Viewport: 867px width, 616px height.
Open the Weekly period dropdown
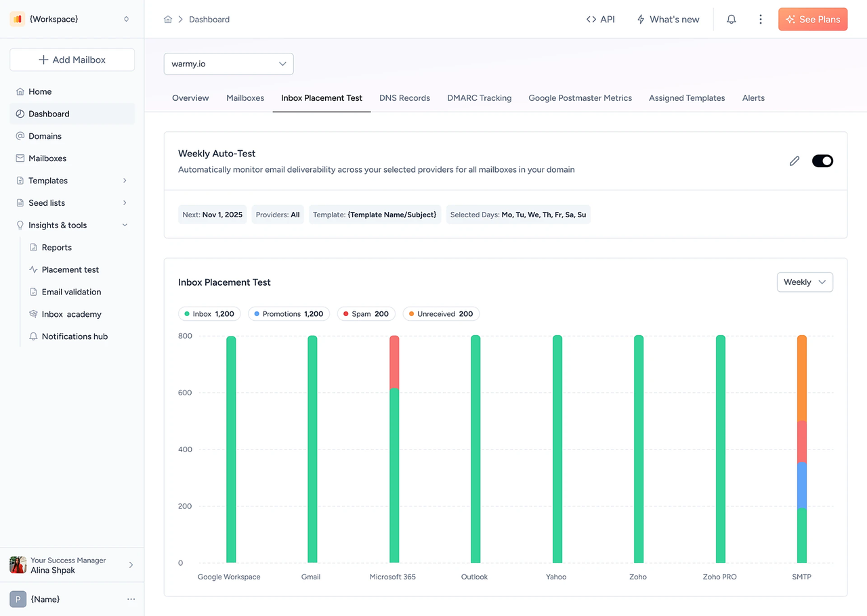click(x=805, y=282)
